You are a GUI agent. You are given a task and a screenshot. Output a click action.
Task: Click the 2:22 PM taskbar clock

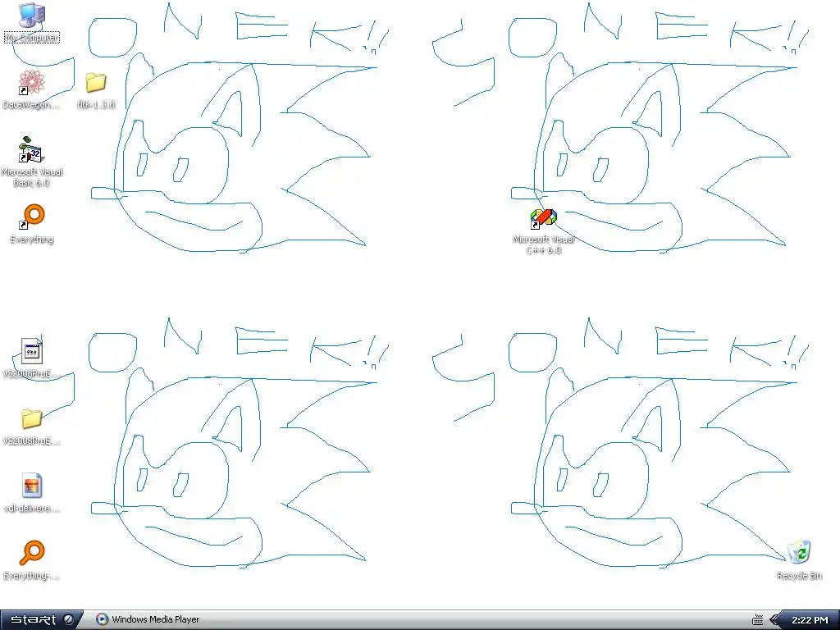(810, 620)
